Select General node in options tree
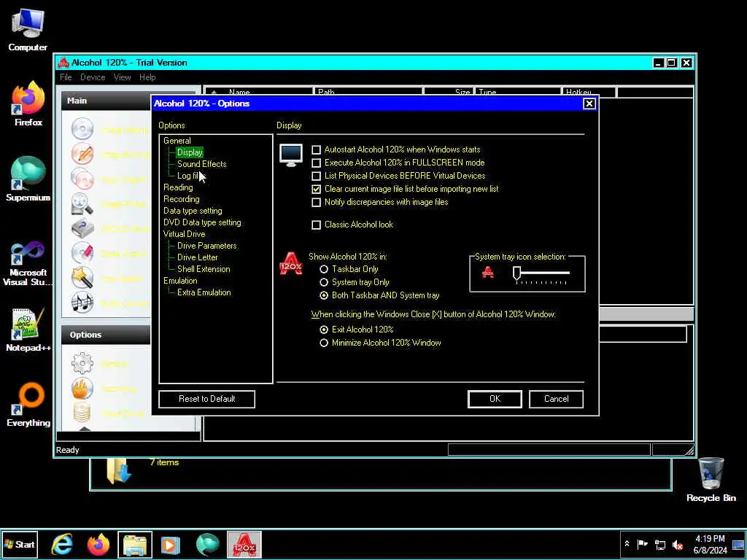The width and height of the screenshot is (747, 560). [x=177, y=141]
